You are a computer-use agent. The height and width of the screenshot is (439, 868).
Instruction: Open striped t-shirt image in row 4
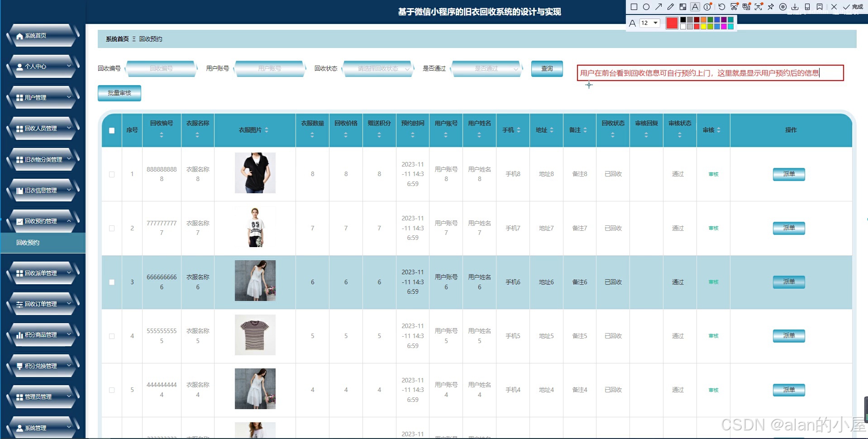point(255,335)
